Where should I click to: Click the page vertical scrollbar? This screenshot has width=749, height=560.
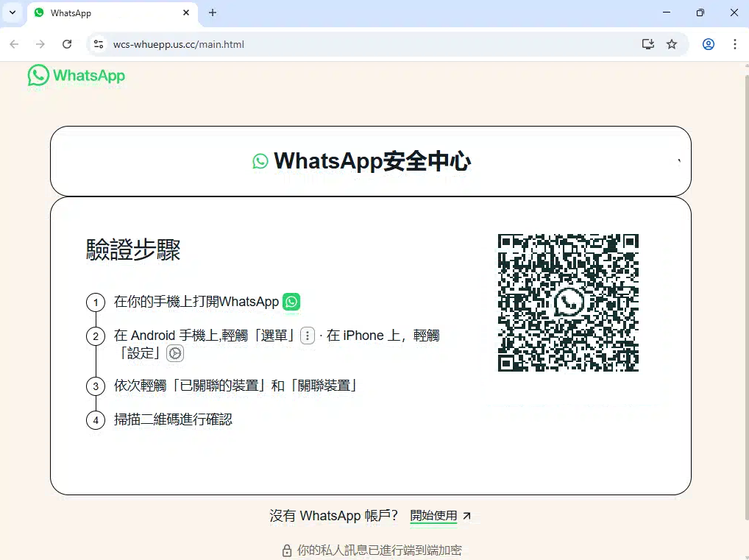pos(747,297)
